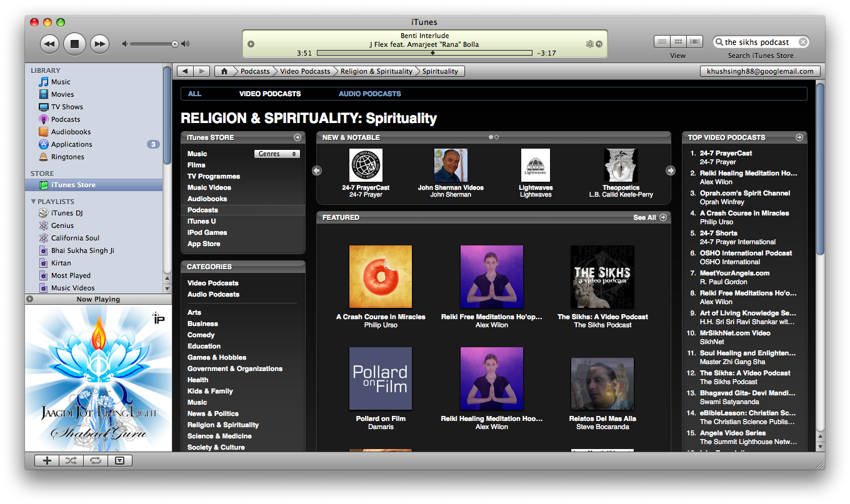
Task: Switch to list view
Action: tap(662, 42)
